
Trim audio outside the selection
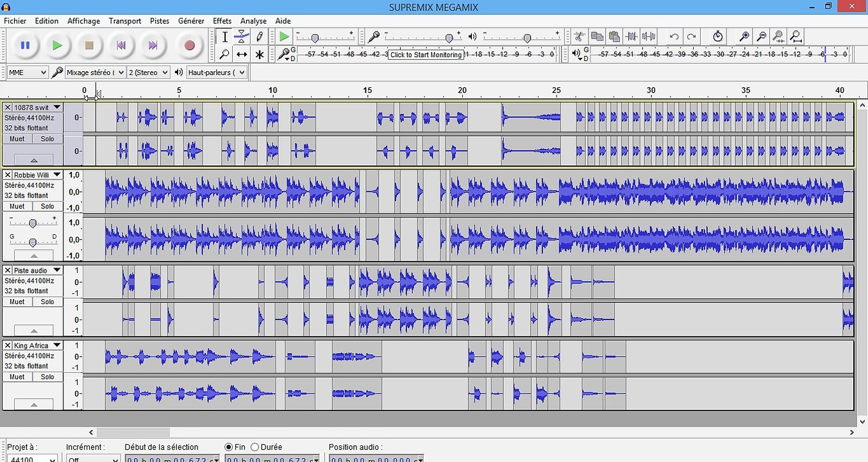(x=631, y=37)
